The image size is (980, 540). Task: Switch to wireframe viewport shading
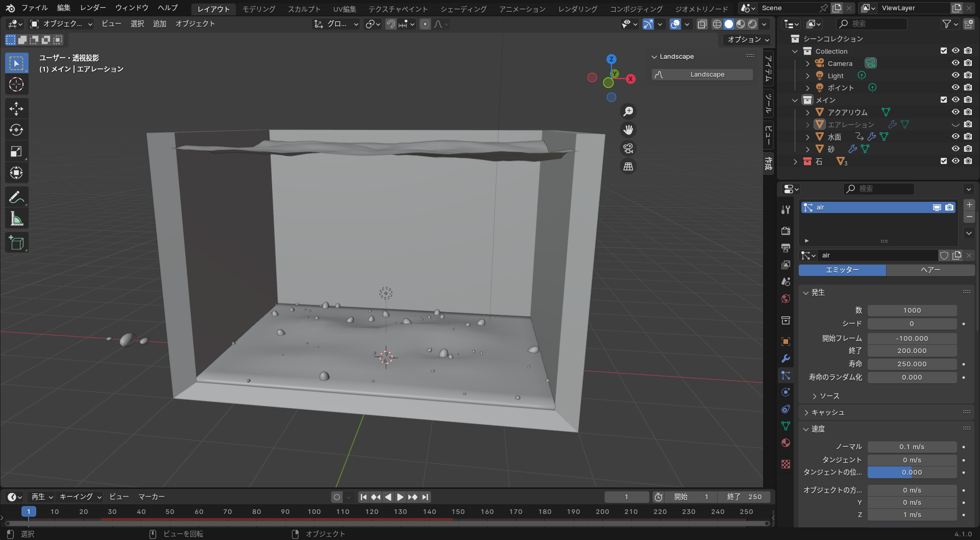point(717,24)
